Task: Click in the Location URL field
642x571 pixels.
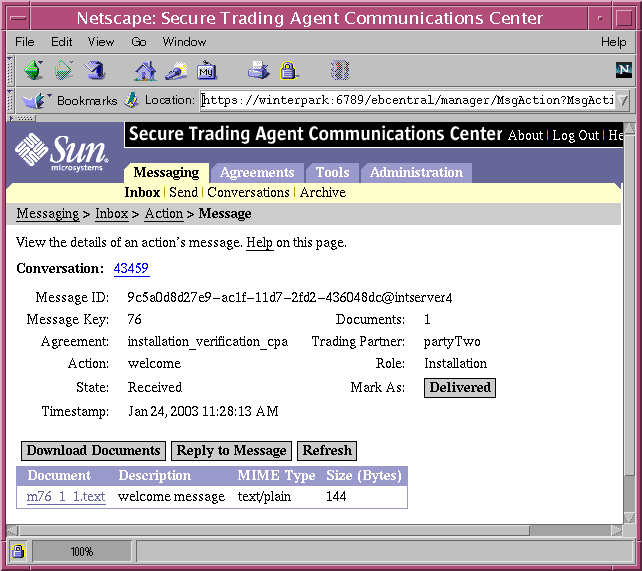Action: pyautogui.click(x=408, y=100)
